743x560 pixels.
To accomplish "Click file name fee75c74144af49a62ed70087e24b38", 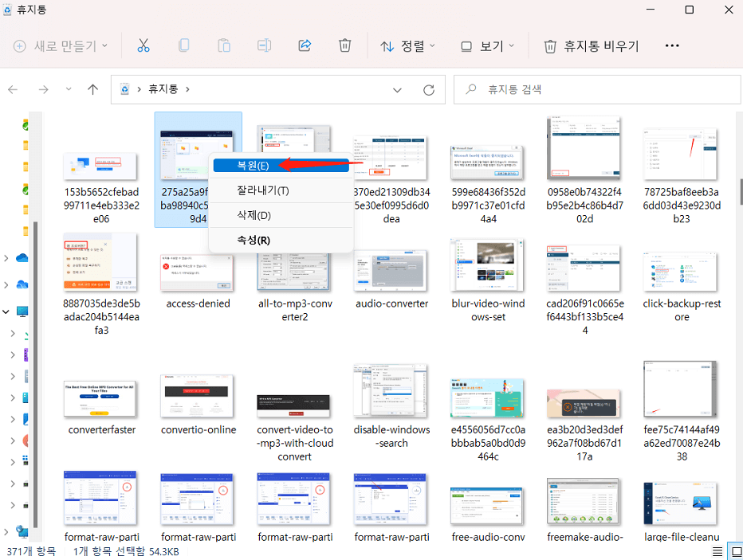I will [682, 443].
